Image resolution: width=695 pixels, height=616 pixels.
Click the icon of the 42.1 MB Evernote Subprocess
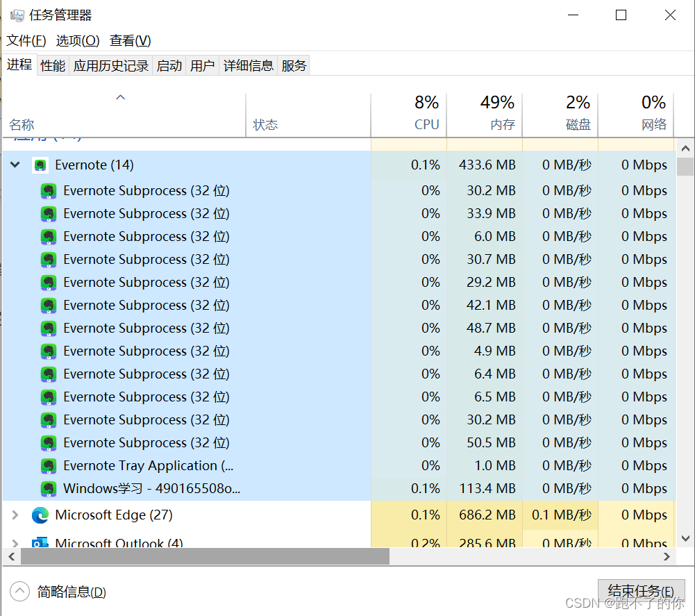coord(49,306)
